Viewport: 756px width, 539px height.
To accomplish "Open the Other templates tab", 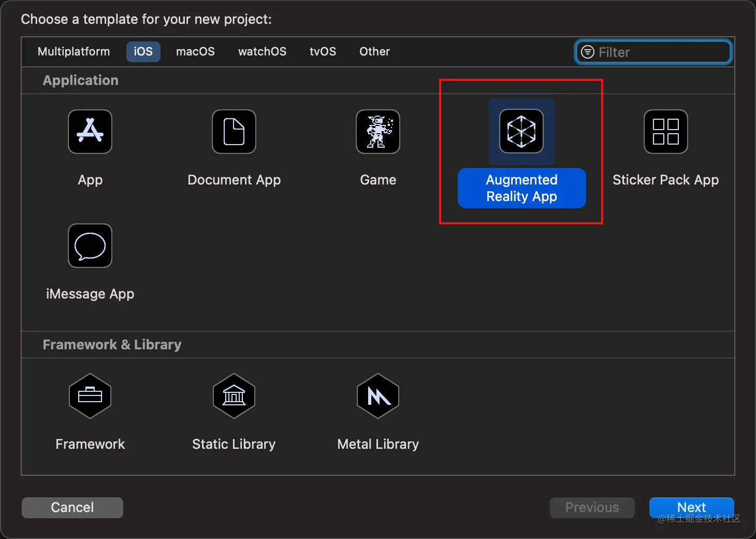I will point(374,52).
